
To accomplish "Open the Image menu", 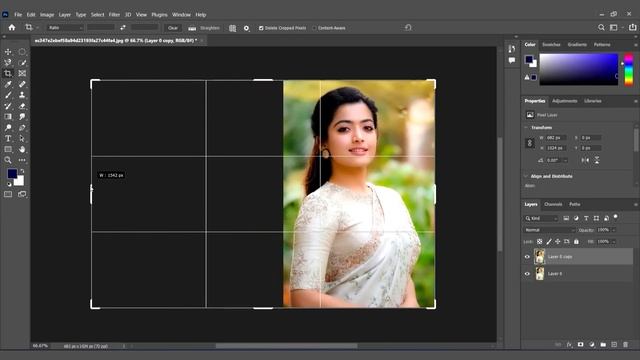I will point(47,15).
